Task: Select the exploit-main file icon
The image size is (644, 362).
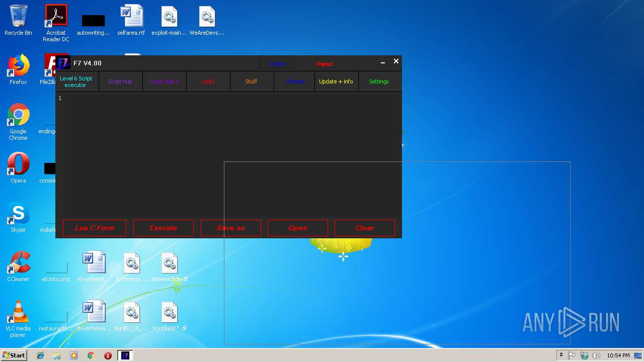Action: click(169, 20)
